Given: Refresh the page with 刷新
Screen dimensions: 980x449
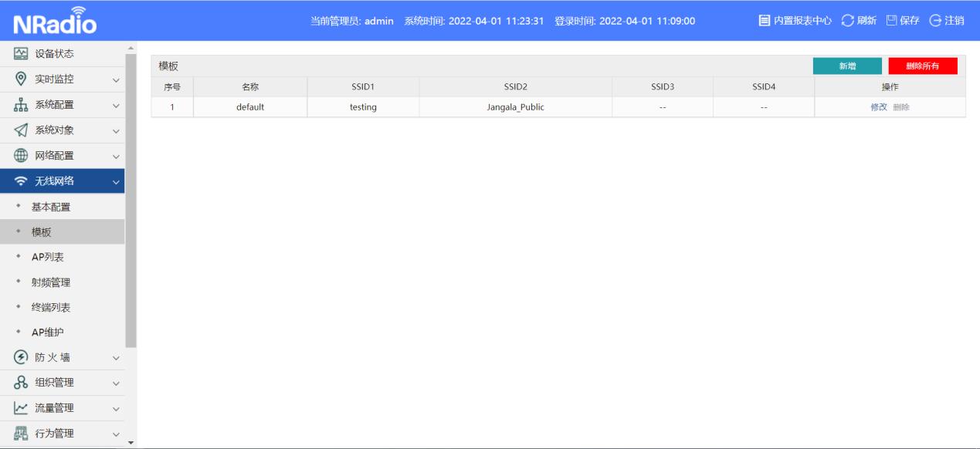Looking at the screenshot, I should click(858, 21).
